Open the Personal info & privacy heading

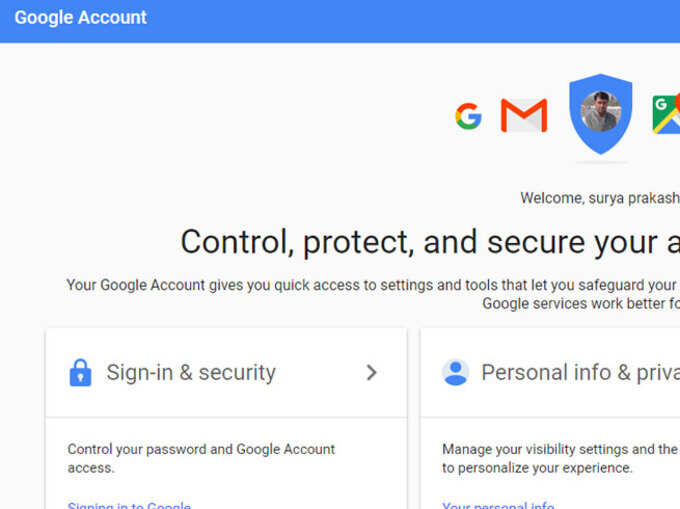[580, 372]
